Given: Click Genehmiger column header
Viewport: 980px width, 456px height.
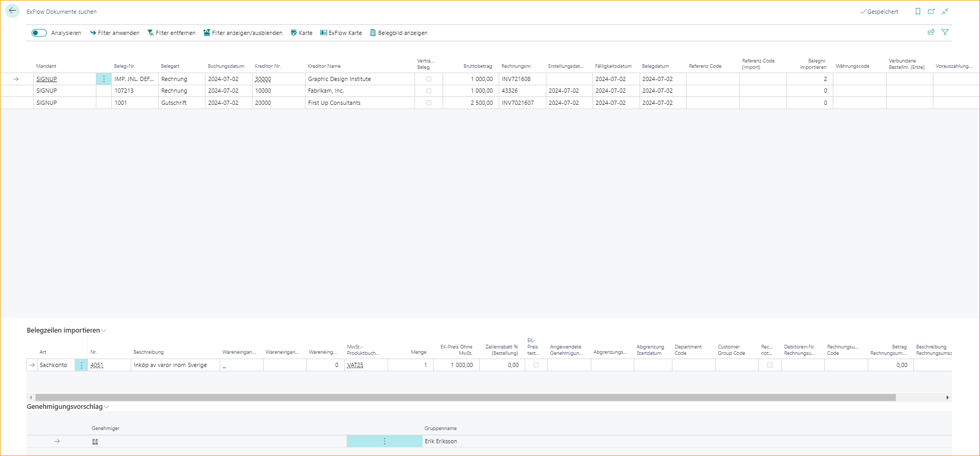Looking at the screenshot, I should (x=105, y=428).
